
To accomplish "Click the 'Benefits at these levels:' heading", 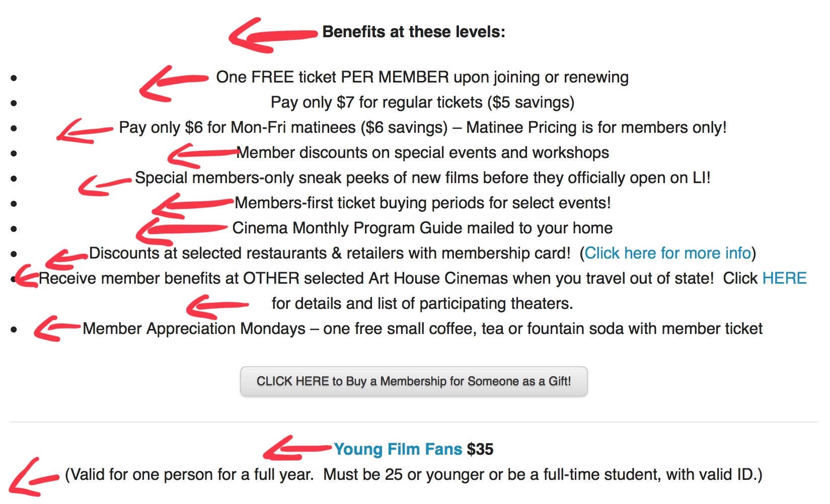I will click(414, 32).
